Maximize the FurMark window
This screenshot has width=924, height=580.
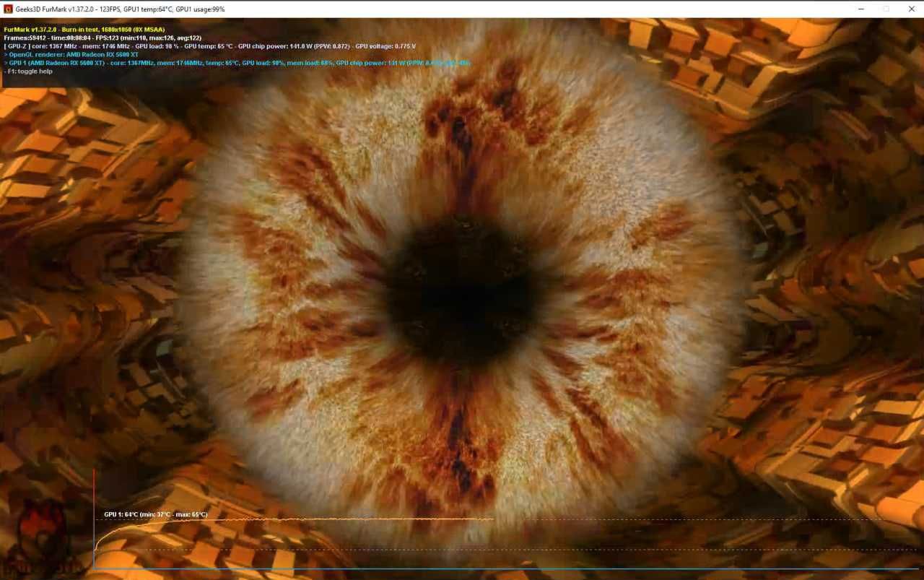pos(886,9)
